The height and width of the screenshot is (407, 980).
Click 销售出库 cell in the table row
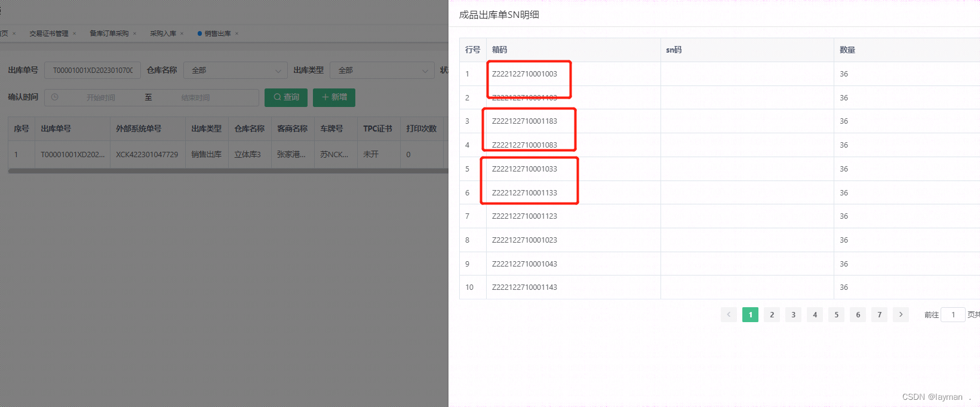206,154
